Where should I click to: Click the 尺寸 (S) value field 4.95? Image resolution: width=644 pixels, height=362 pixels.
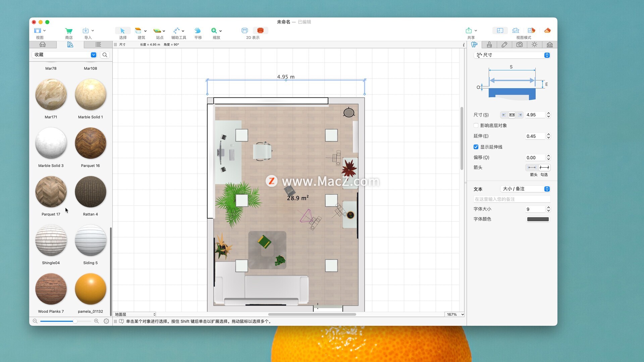click(536, 115)
